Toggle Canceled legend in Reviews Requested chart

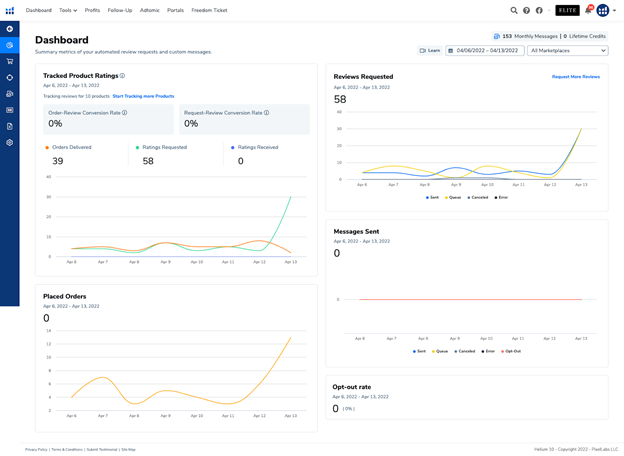478,197
